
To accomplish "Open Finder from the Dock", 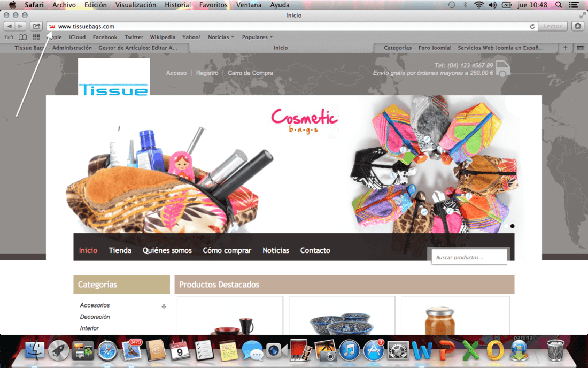I will [x=35, y=350].
